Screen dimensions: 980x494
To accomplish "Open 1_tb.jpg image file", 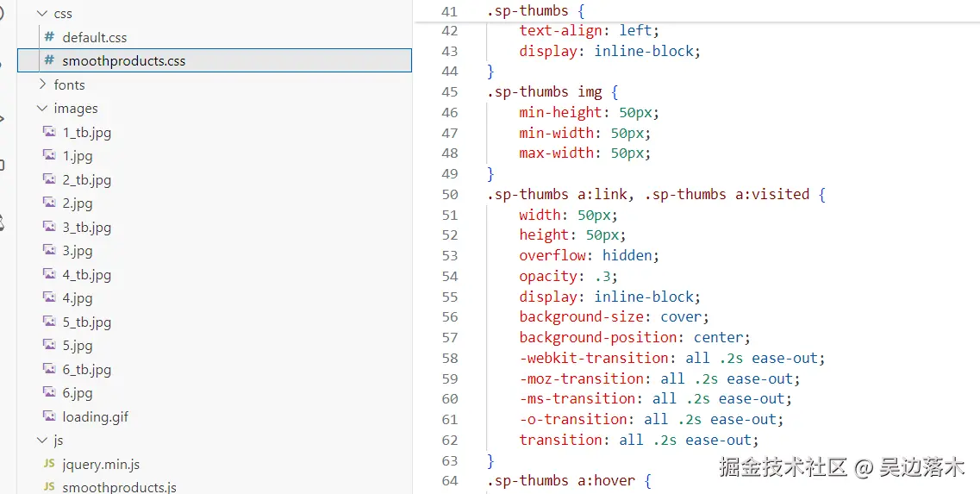I will tap(87, 133).
